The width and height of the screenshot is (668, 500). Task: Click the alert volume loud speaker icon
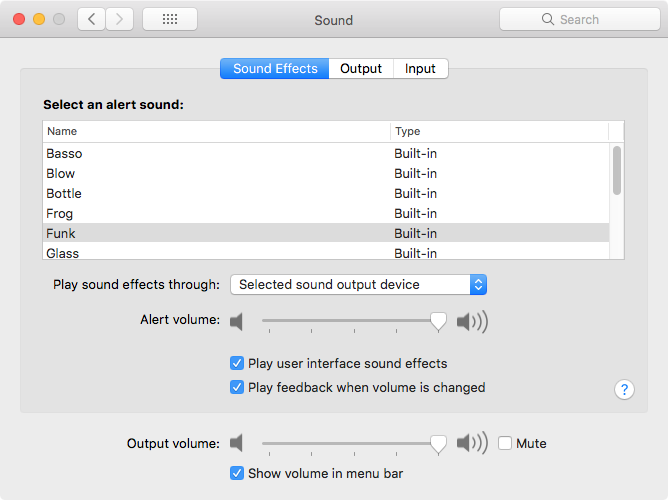pos(472,321)
